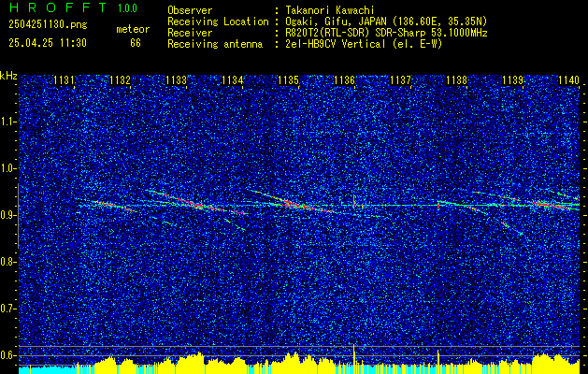Click the 1.1 kHz axis label
The width and height of the screenshot is (588, 374).
7,122
